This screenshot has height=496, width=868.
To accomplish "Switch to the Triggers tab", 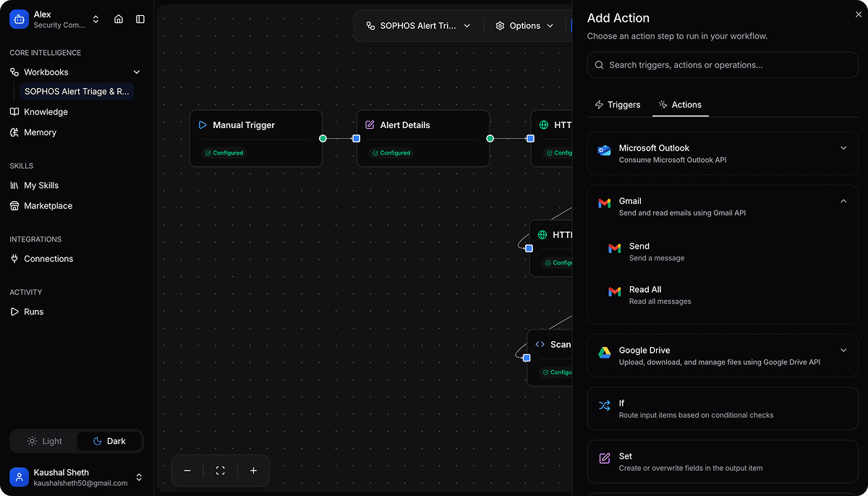I will (617, 105).
